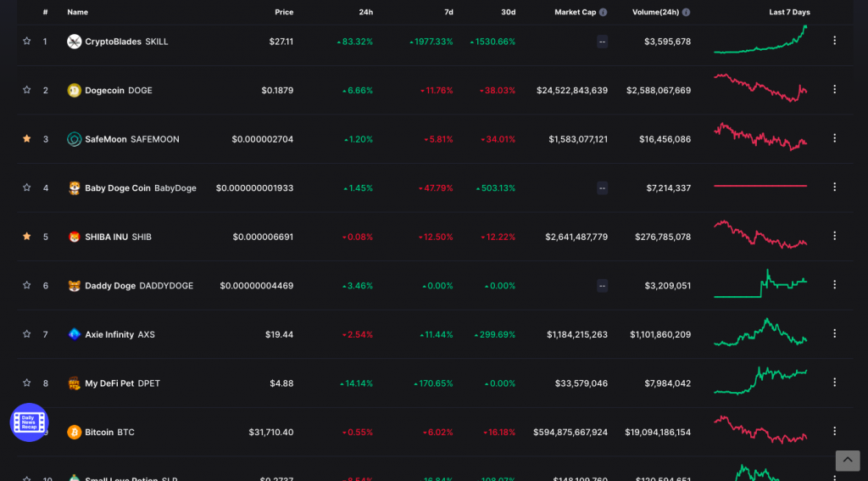Open the Bitcoin BTC coin page
The height and width of the screenshot is (481, 868).
click(x=109, y=432)
